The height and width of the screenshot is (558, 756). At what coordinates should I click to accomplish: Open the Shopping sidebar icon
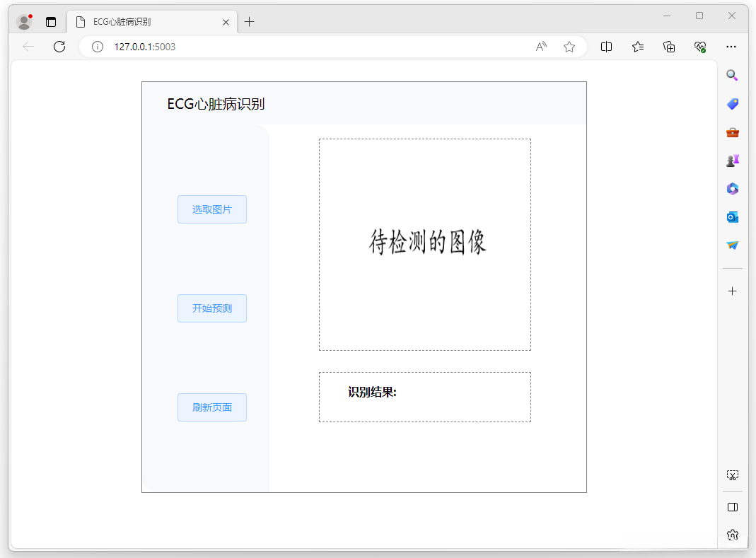[x=732, y=103]
